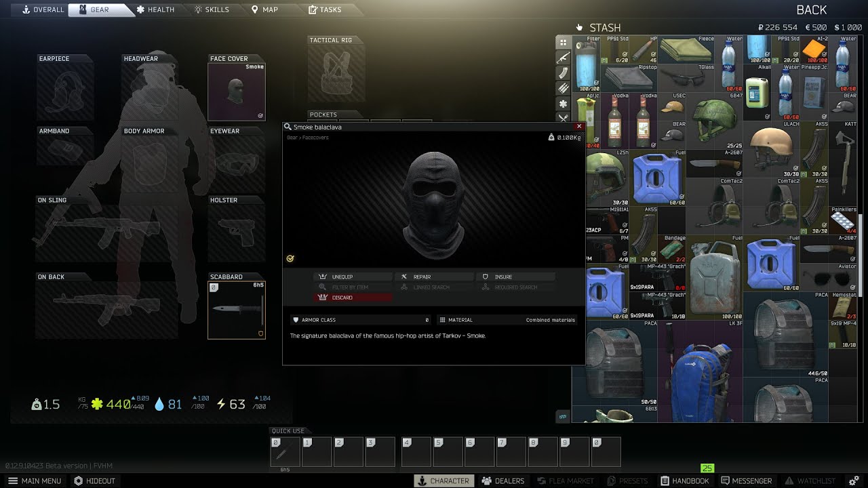Open the Map tab
Viewport: 868px width, 488px height.
click(264, 9)
